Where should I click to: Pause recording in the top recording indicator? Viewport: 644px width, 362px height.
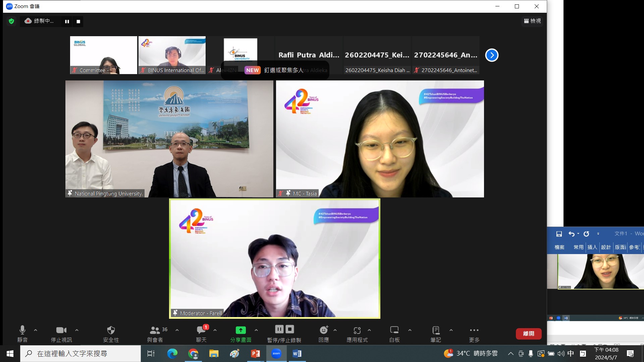click(67, 21)
